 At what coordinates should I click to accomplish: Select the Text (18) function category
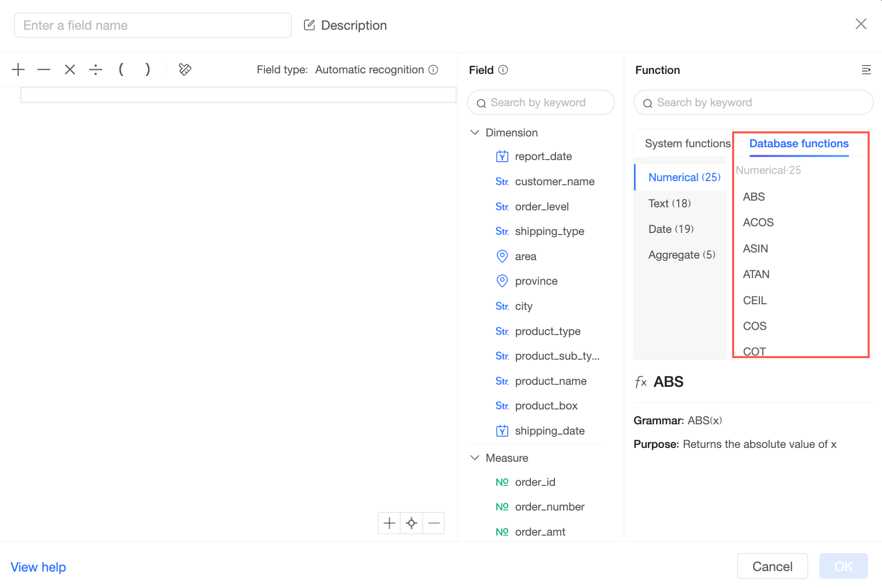point(669,204)
